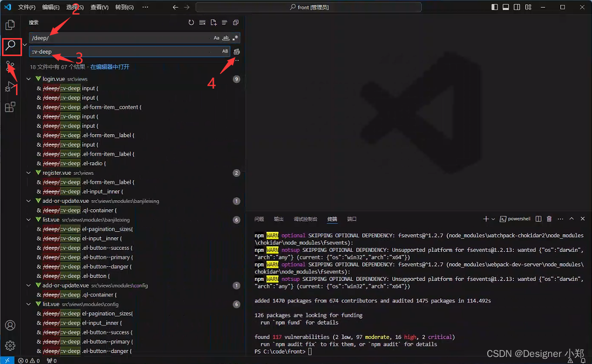Open the 转到(G) menu
Viewport: 592px width, 364px height.
tap(124, 7)
